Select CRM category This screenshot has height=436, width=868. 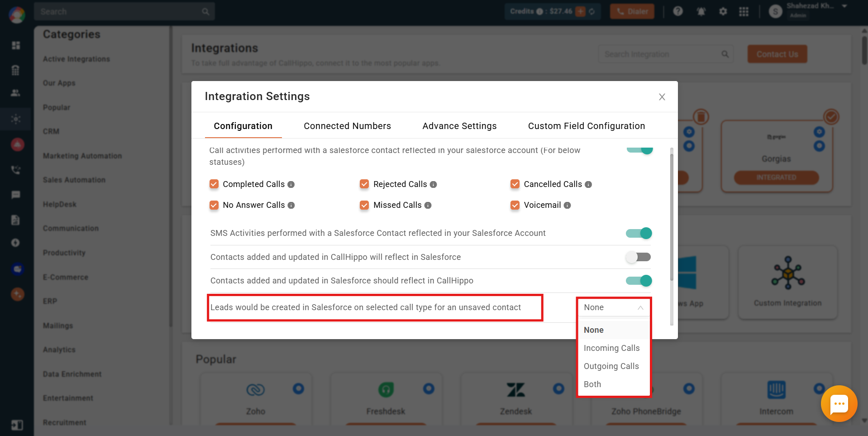51,131
